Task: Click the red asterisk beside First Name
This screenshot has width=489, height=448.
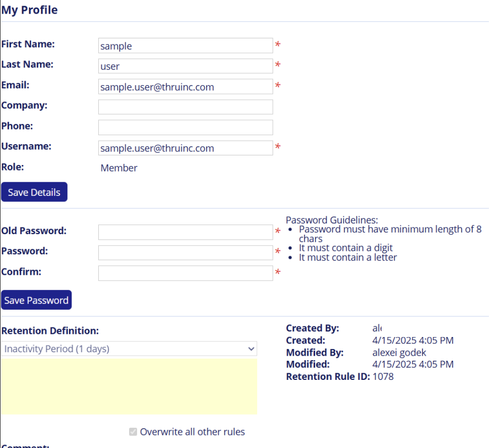Action: (277, 45)
